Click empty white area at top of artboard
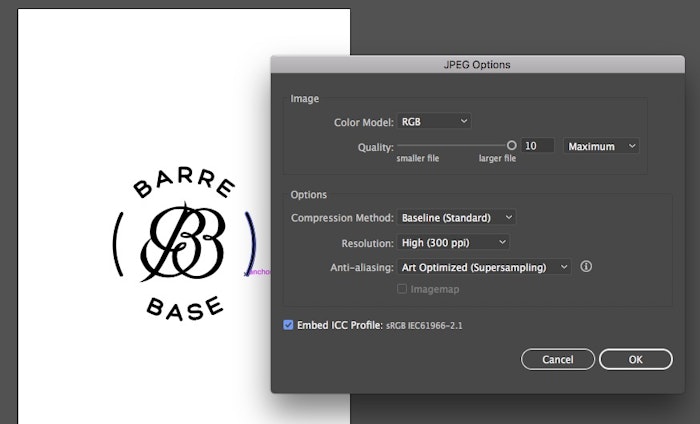The image size is (700, 424). pyautogui.click(x=184, y=60)
